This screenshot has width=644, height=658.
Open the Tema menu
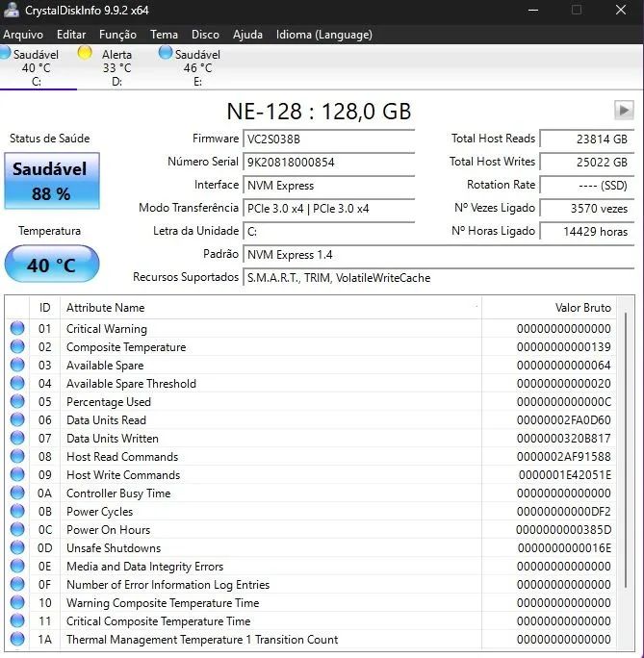165,35
